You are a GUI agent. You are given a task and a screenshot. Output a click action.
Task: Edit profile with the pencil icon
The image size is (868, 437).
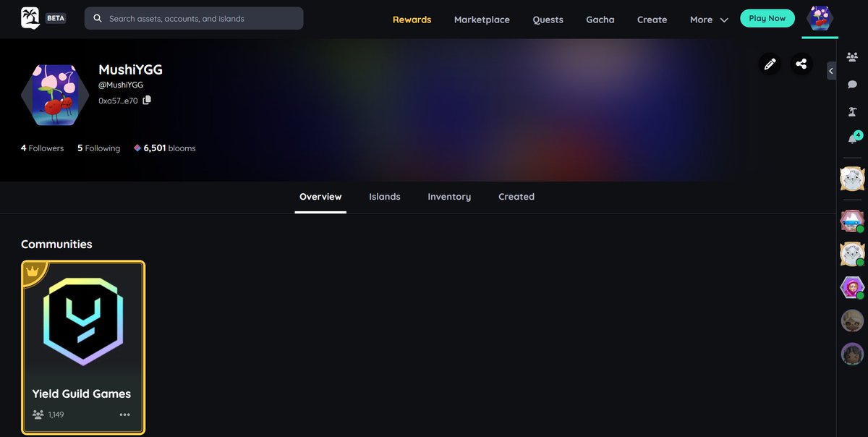tap(770, 64)
